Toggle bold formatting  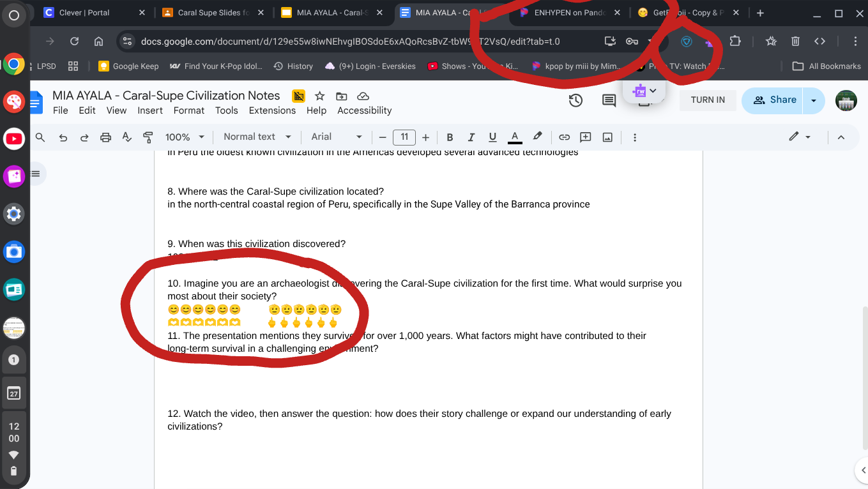[x=450, y=137]
